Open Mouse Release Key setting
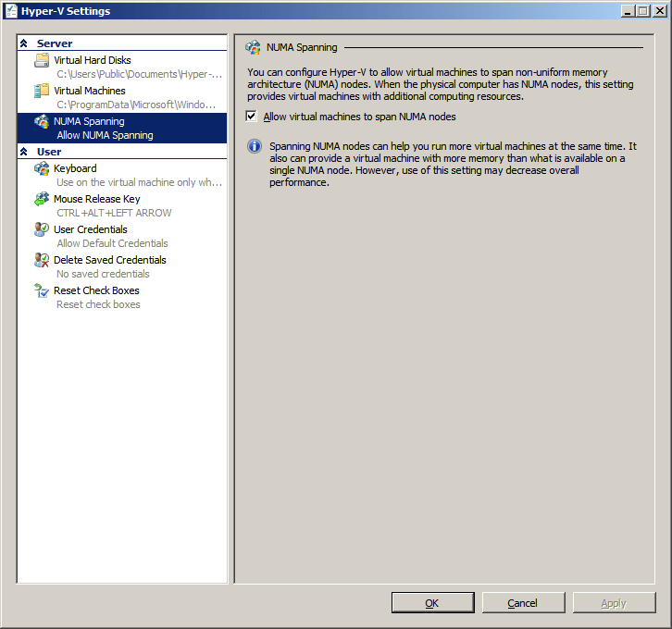Viewport: 672px width, 629px height. coord(122,205)
